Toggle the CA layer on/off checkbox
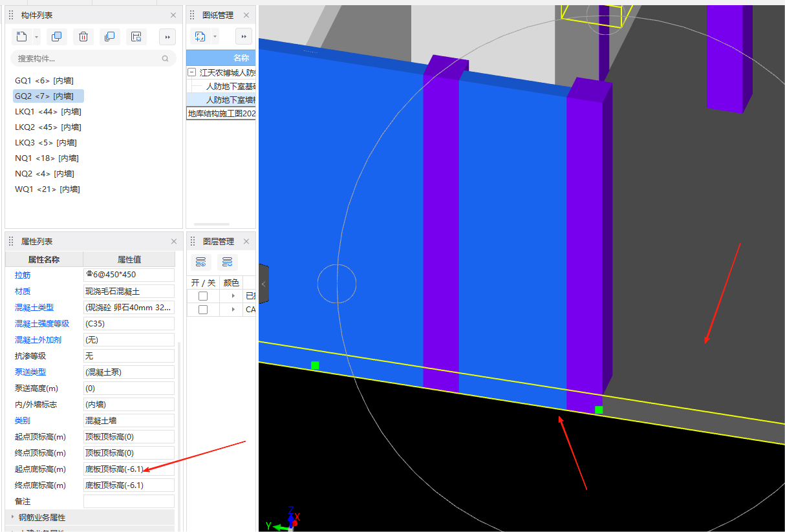The height and width of the screenshot is (532, 785). [203, 310]
